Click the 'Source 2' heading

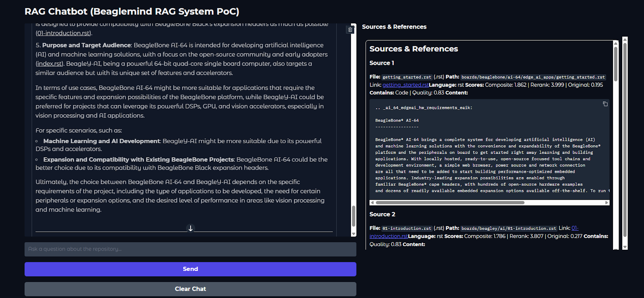click(382, 214)
